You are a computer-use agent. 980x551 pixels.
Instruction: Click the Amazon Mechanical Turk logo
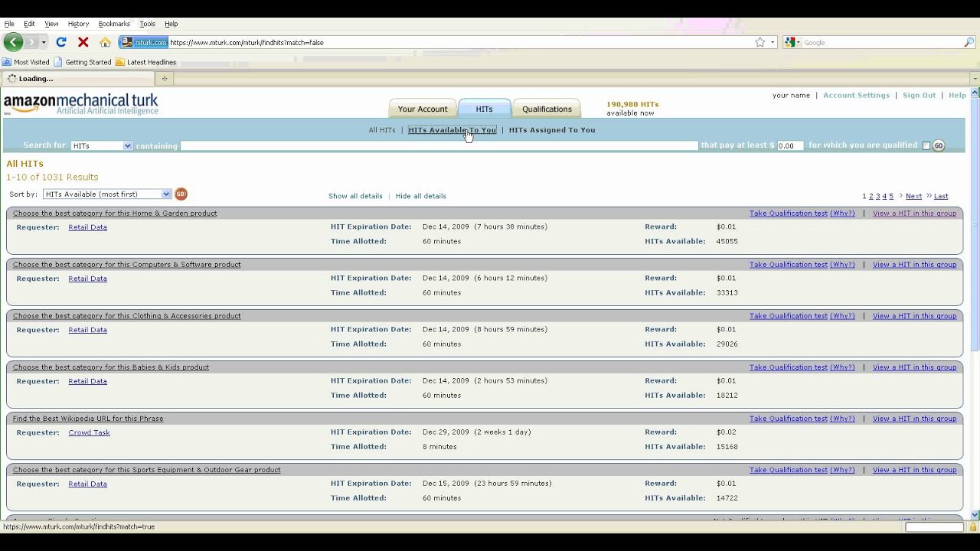pos(81,104)
